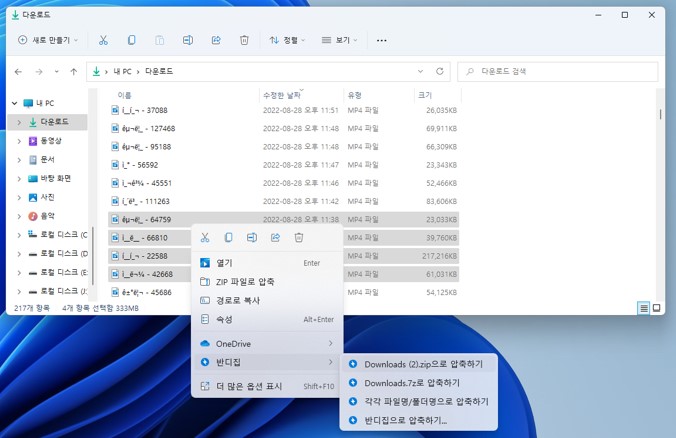The width and height of the screenshot is (676, 438).
Task: Select 로컬 디스크 (C in the sidebar
Action: coord(64,235)
